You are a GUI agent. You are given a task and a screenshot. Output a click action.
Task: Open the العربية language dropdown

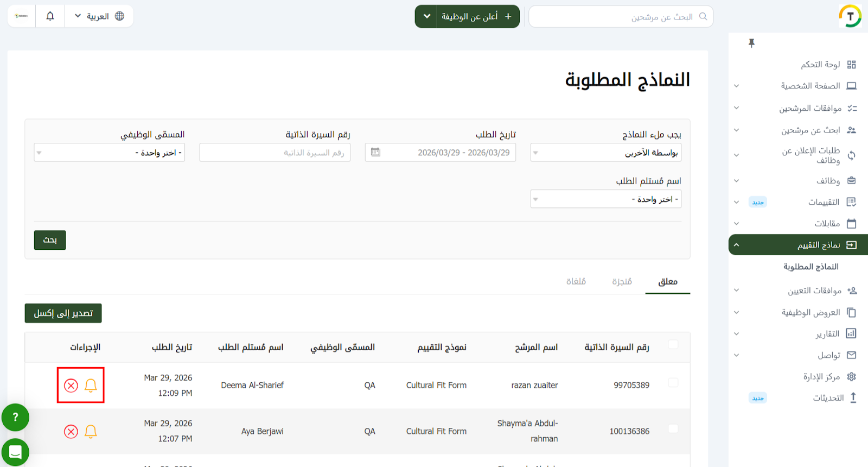(x=99, y=16)
